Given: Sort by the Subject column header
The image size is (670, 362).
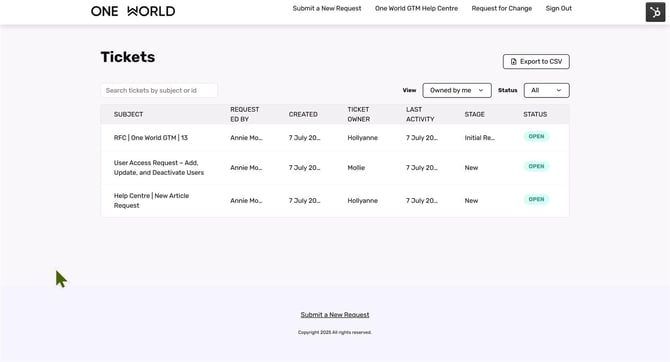Looking at the screenshot, I should pyautogui.click(x=128, y=114).
